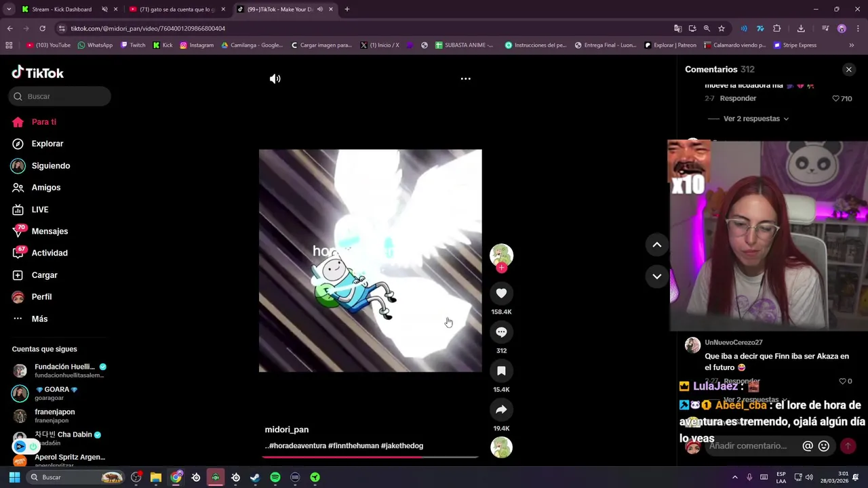This screenshot has height=488, width=868.
Task: Open the tab search dropdown arrow
Action: tap(8, 9)
